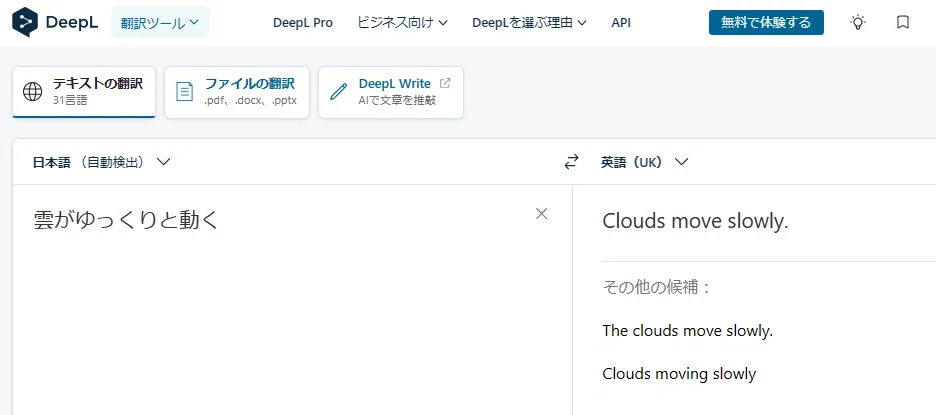
Task: Open the 翻訳ツール dropdown
Action: click(x=160, y=23)
